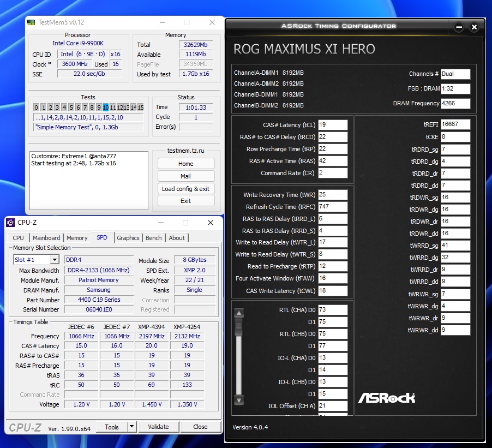Click the 'ROG MAXIMUS XI HERO' heading
The image size is (492, 448).
coord(304,49)
